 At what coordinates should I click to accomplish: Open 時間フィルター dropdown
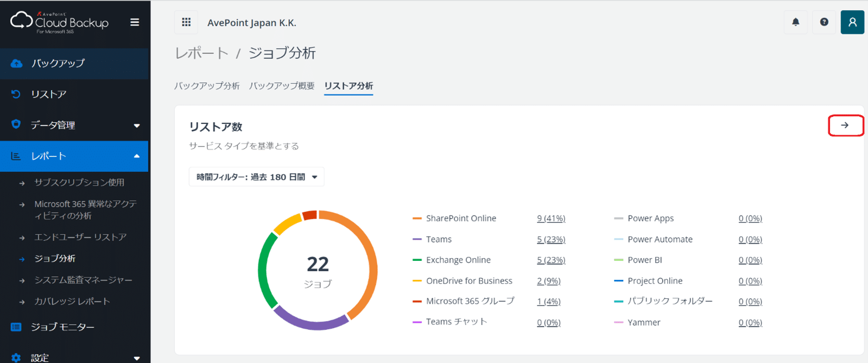(256, 177)
